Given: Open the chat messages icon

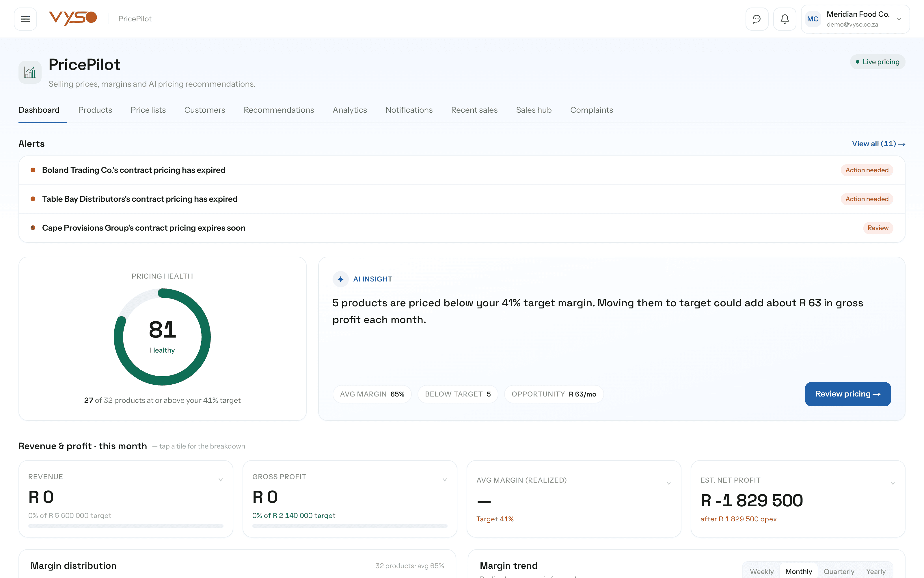Looking at the screenshot, I should coord(757,19).
